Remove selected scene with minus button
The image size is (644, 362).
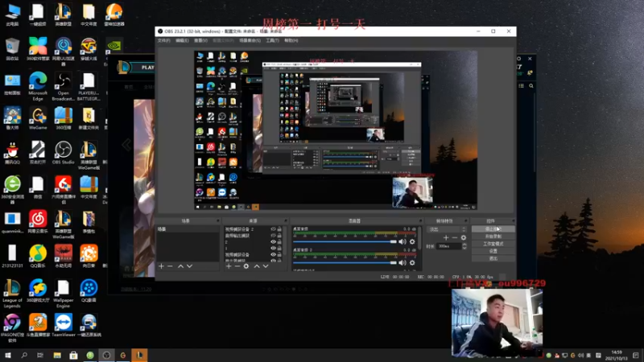[x=170, y=266]
